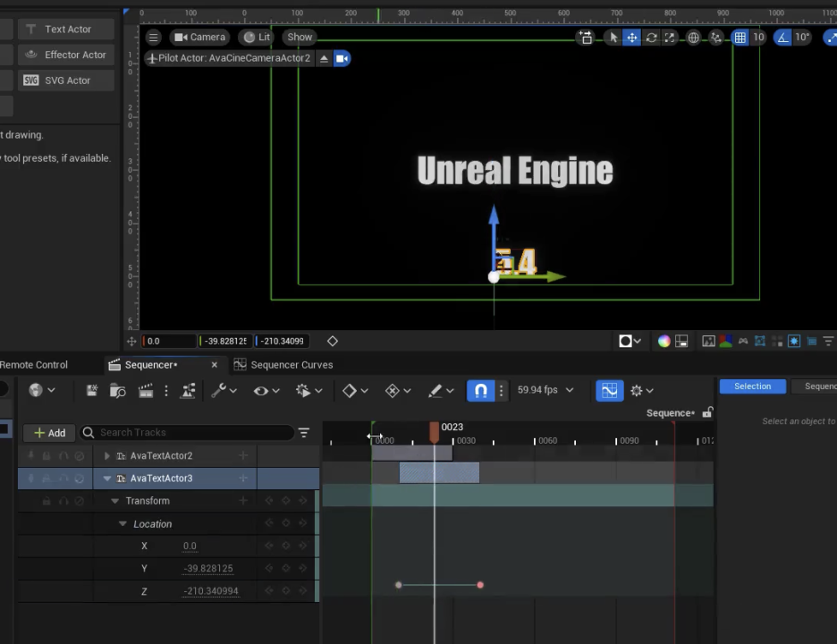Toggle Sequencer snapping magnet button
Image resolution: width=837 pixels, height=644 pixels.
pos(480,391)
